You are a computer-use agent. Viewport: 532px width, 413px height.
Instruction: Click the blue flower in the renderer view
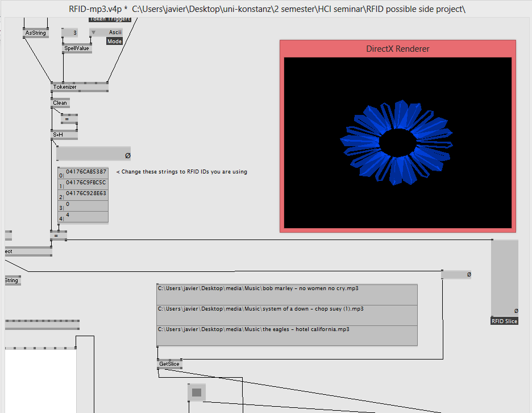point(397,143)
